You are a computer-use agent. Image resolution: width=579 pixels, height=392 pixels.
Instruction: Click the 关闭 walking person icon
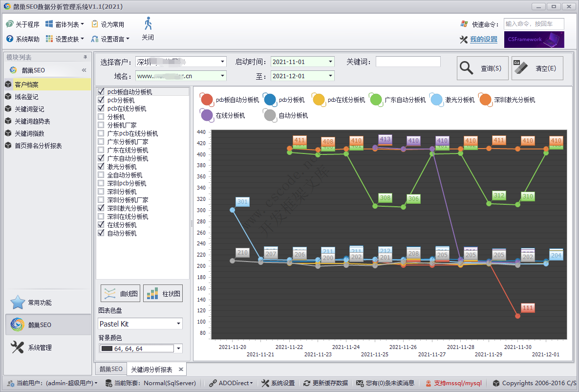click(x=148, y=23)
